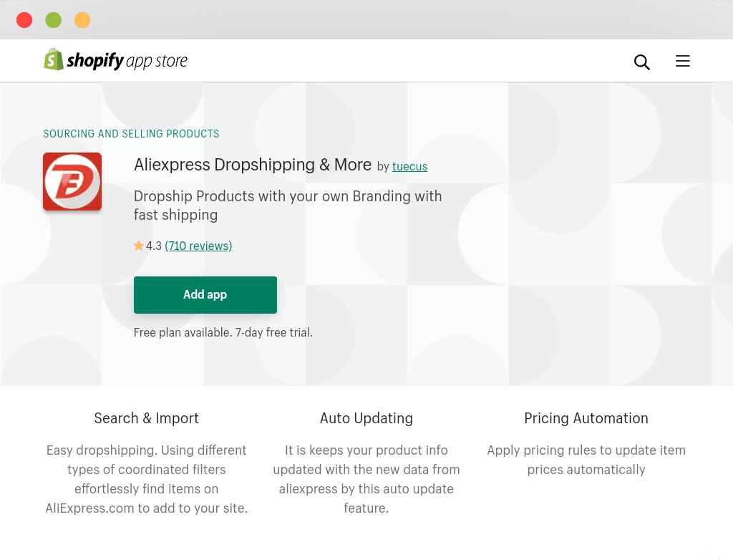The height and width of the screenshot is (560, 733).
Task: Open the tuecus developer link
Action: pyautogui.click(x=409, y=166)
